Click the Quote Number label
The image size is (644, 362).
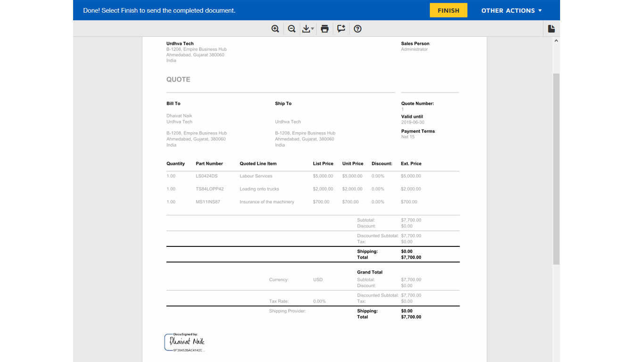point(418,103)
